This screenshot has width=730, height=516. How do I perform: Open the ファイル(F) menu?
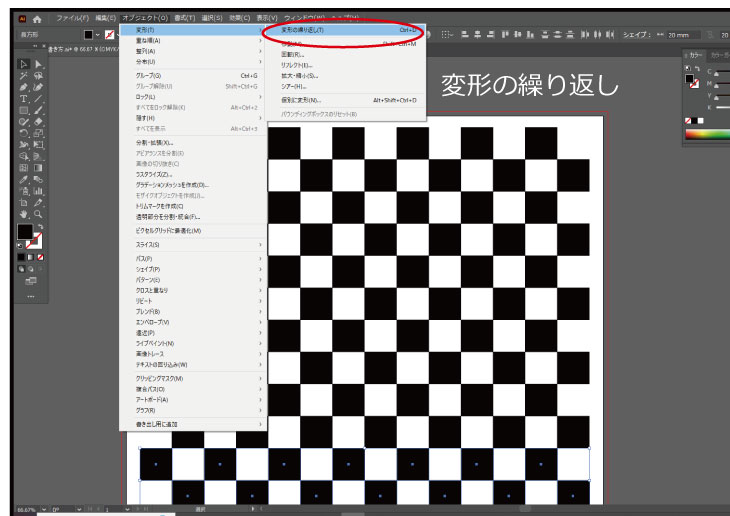[x=72, y=18]
